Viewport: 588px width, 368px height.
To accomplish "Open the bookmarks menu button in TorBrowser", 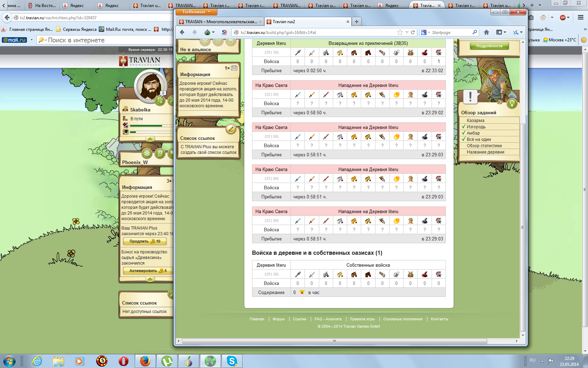I will (x=501, y=32).
